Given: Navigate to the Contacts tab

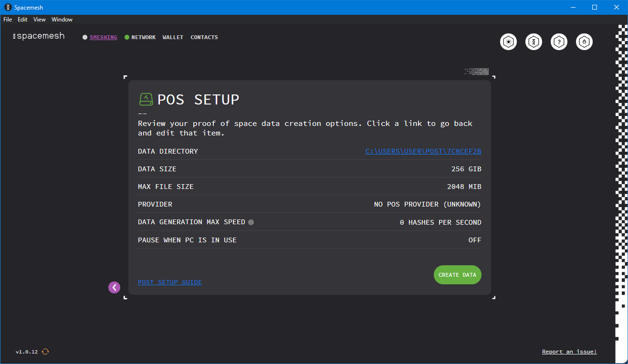Looking at the screenshot, I should pyautogui.click(x=204, y=37).
